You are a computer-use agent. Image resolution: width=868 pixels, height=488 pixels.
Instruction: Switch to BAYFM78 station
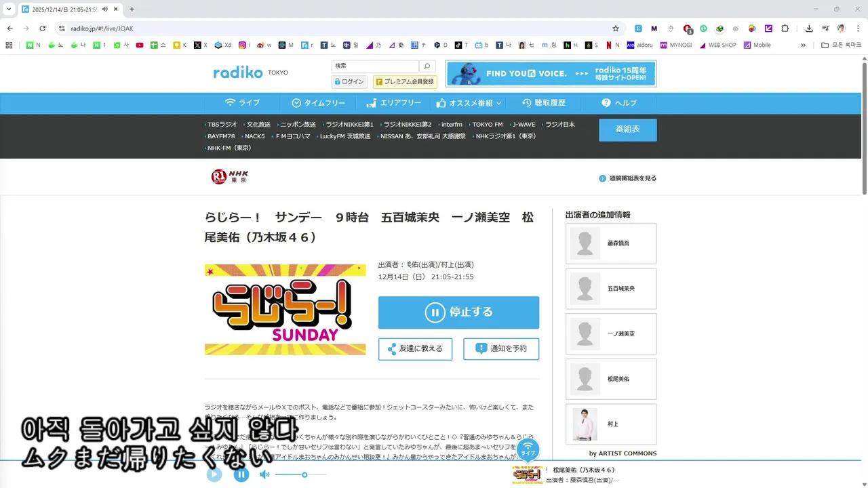coord(220,136)
